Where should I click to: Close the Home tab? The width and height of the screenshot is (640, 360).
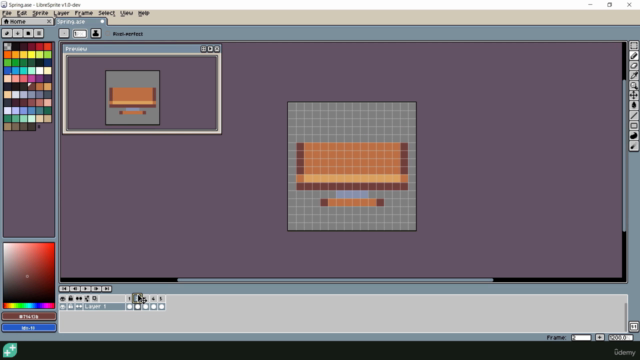(49, 21)
